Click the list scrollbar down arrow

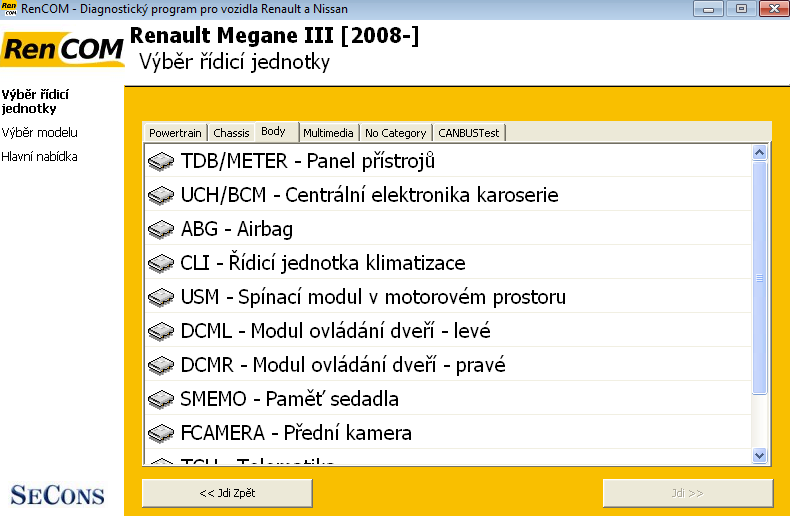tap(760, 456)
